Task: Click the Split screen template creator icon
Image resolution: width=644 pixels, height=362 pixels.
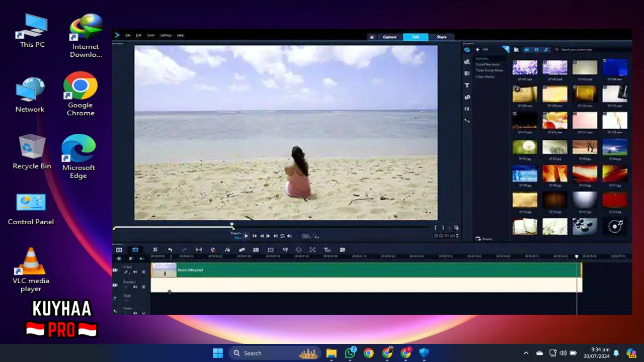Action: [x=271, y=250]
